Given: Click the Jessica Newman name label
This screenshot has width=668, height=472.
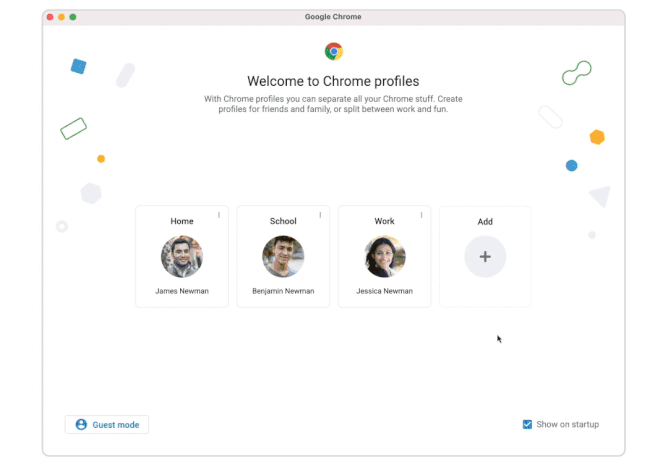Looking at the screenshot, I should pos(385,291).
